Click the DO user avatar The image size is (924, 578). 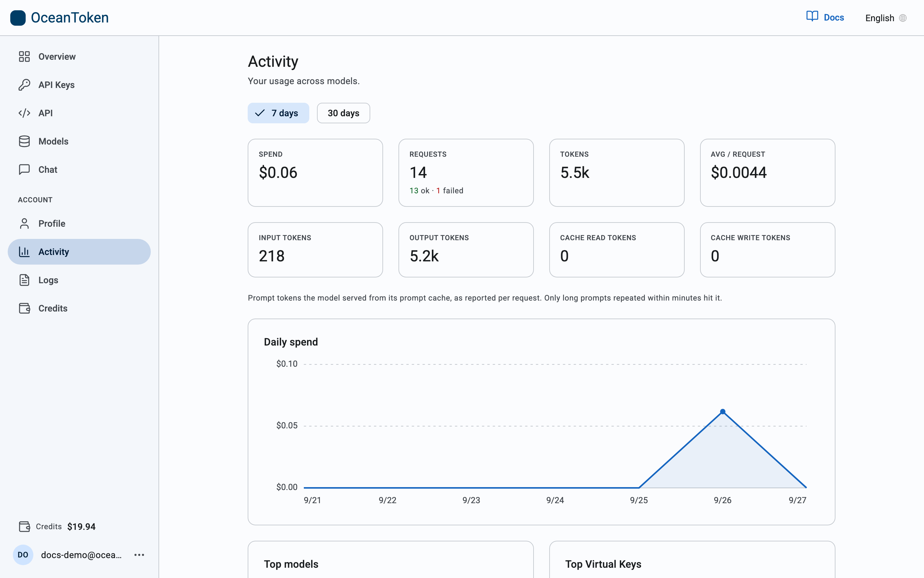click(23, 555)
